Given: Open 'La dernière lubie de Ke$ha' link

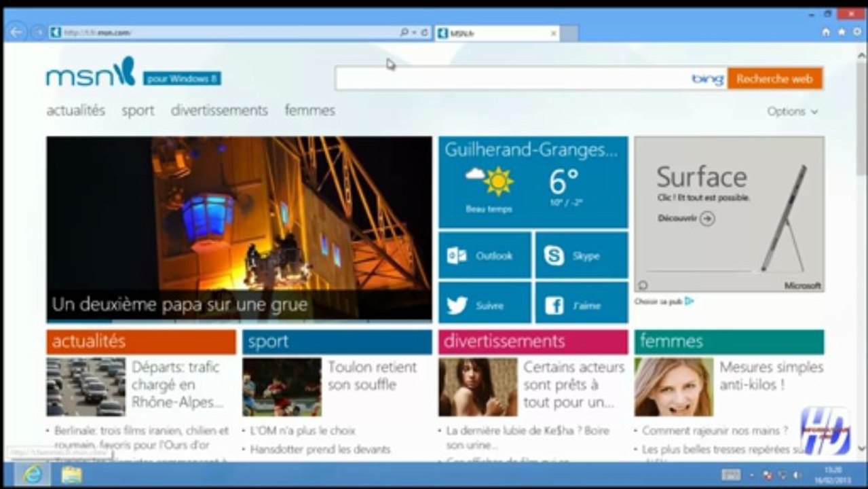Looking at the screenshot, I should click(x=528, y=437).
